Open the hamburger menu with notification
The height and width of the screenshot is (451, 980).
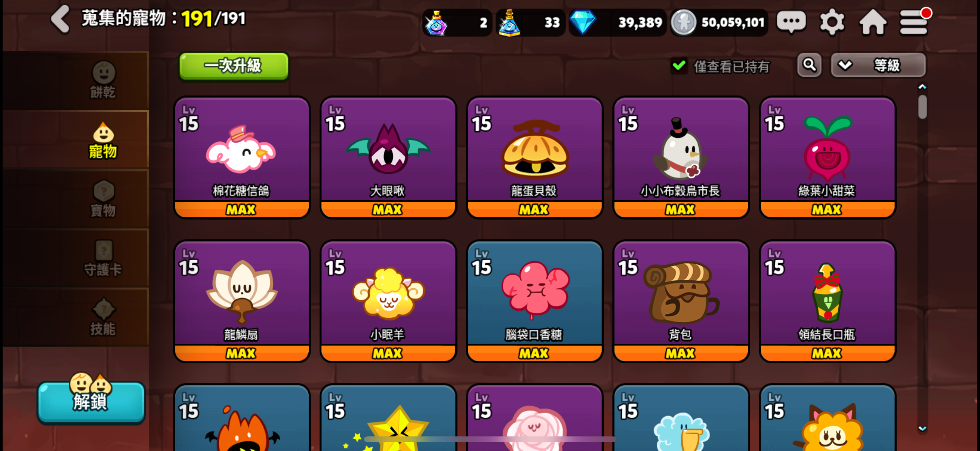click(x=914, y=22)
